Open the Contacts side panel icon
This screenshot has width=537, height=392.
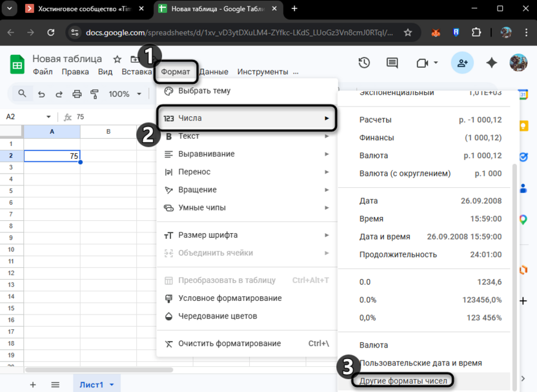pyautogui.click(x=523, y=188)
